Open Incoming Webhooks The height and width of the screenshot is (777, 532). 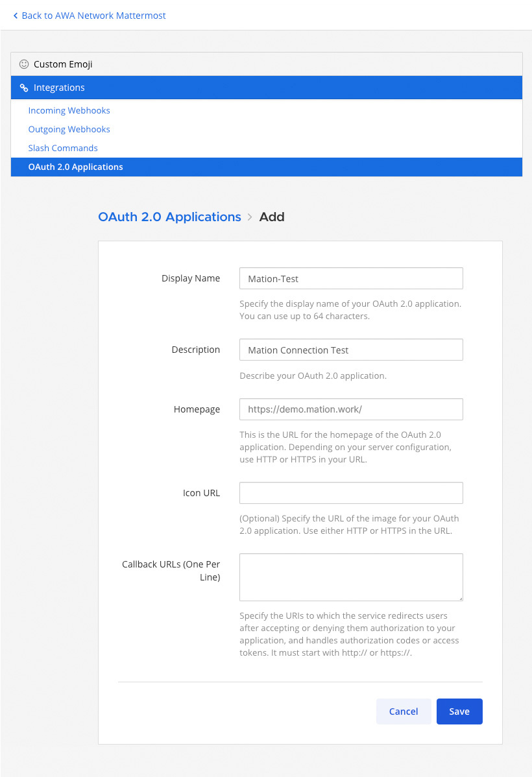pos(69,110)
